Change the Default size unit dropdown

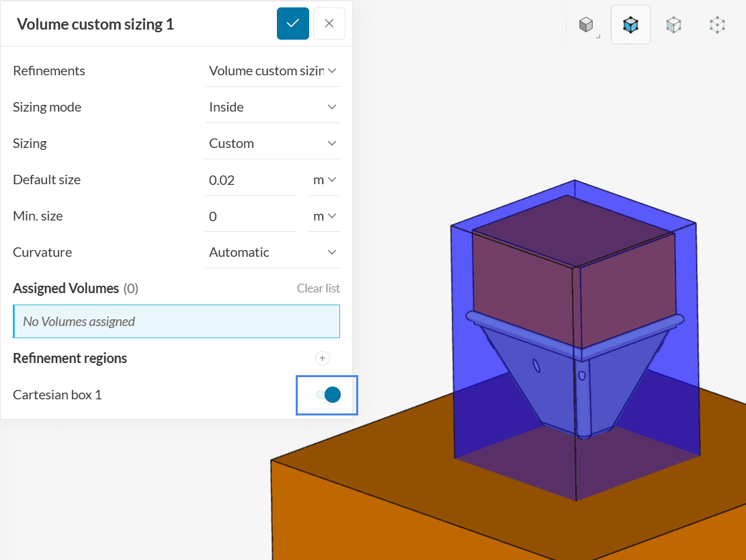click(x=324, y=179)
